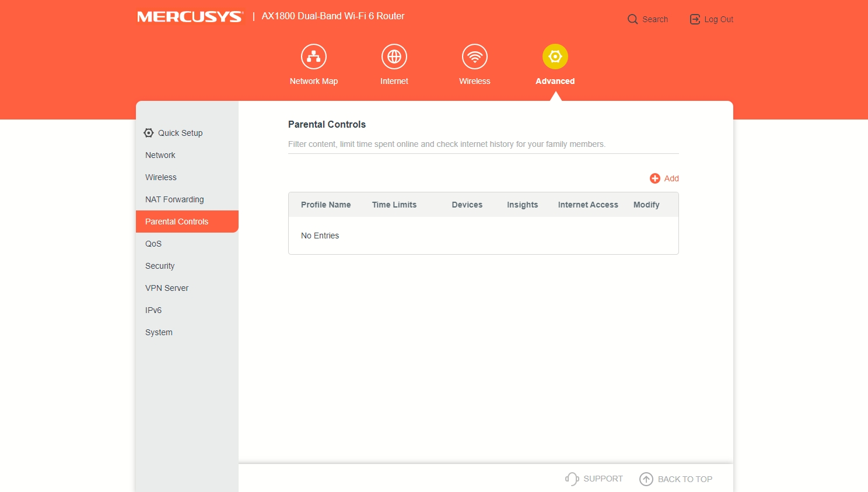Open the Wireless Wi-Fi icon
Viewport: 868px width, 492px height.
coord(475,57)
